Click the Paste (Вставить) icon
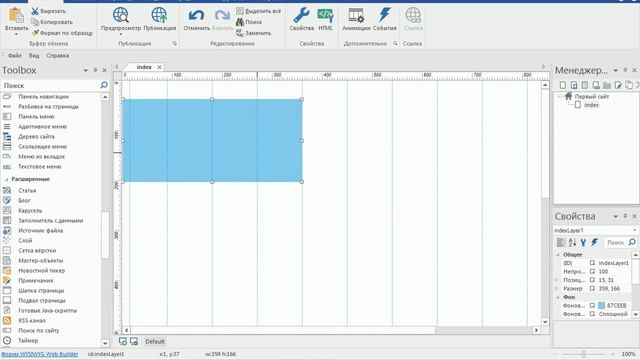640x360 pixels. [16, 16]
